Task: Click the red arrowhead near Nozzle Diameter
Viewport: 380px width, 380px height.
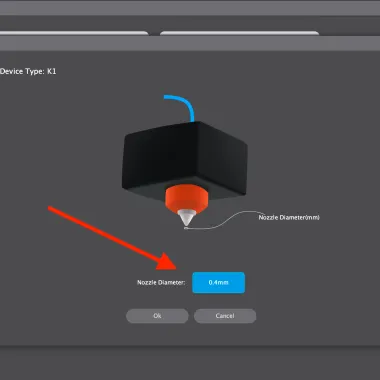Action: point(168,261)
